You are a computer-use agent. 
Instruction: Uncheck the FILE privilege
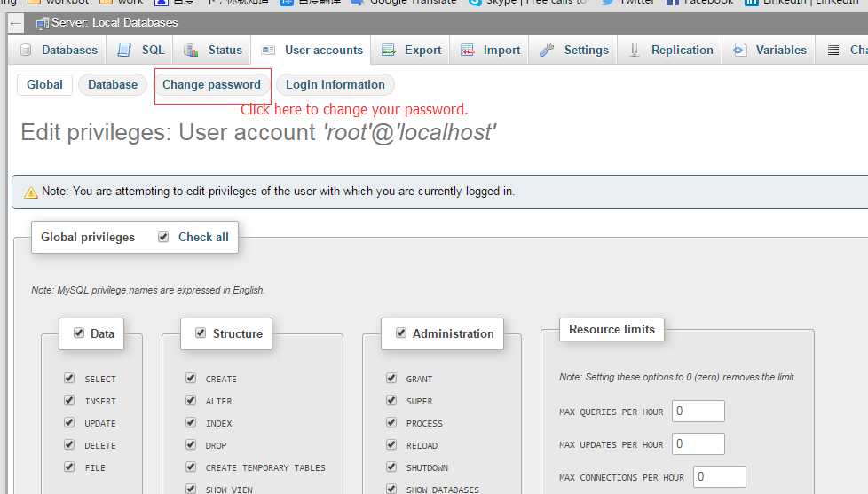[x=69, y=467]
